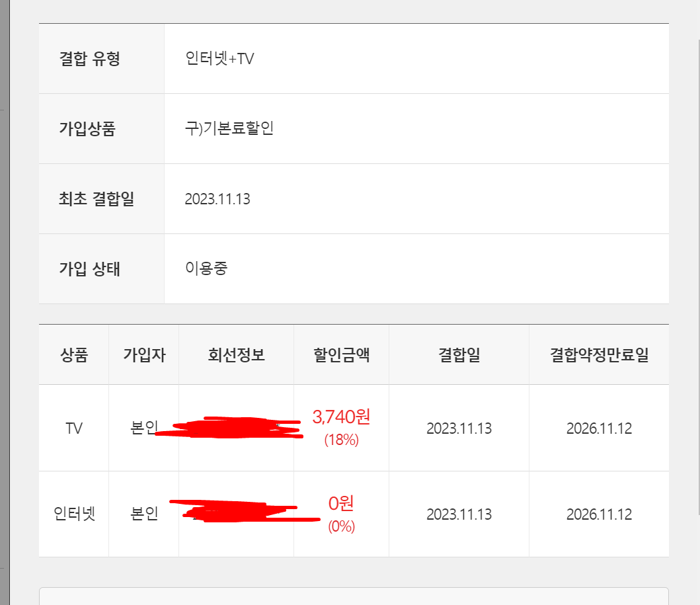Click the 결합약정만료일 column header
Image resolution: width=700 pixels, height=605 pixels.
pyautogui.click(x=599, y=355)
